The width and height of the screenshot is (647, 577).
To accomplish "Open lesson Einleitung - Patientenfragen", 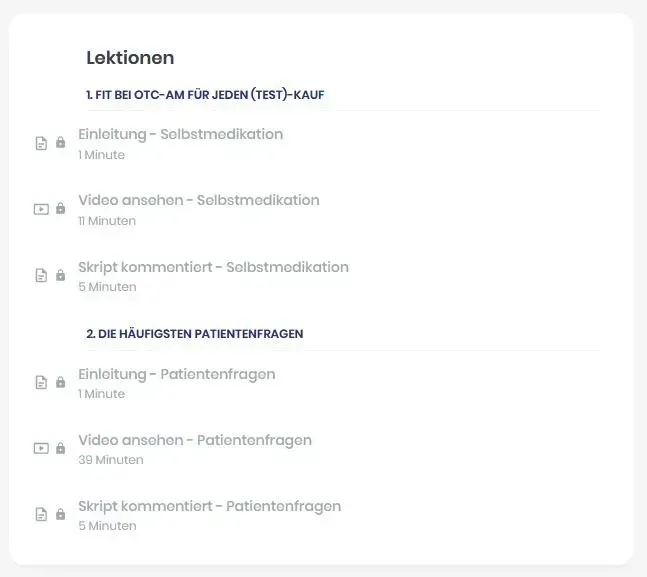I will 176,375.
